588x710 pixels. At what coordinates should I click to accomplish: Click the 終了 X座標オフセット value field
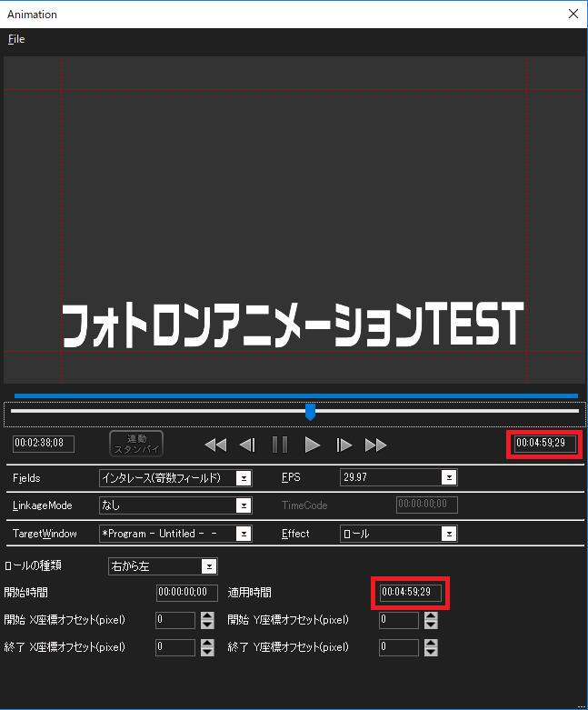pyautogui.click(x=175, y=647)
